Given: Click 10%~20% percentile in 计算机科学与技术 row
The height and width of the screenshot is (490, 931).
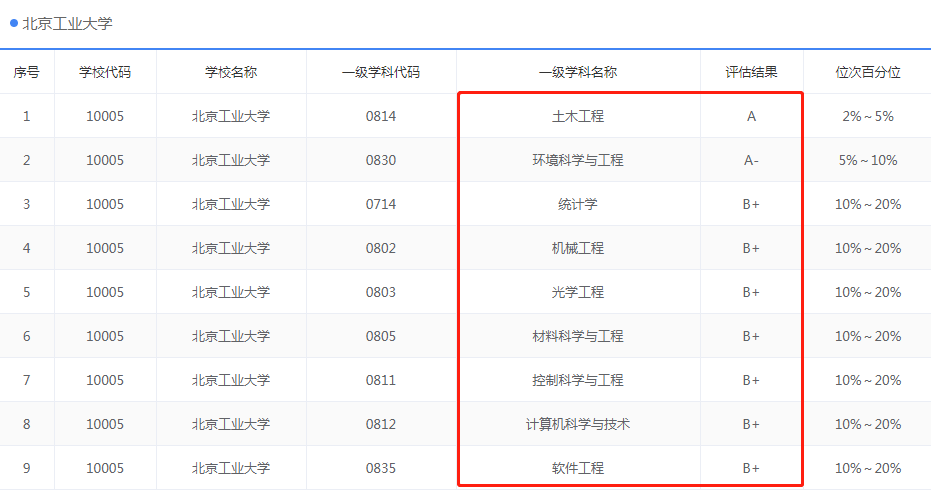Looking at the screenshot, I should point(867,424).
